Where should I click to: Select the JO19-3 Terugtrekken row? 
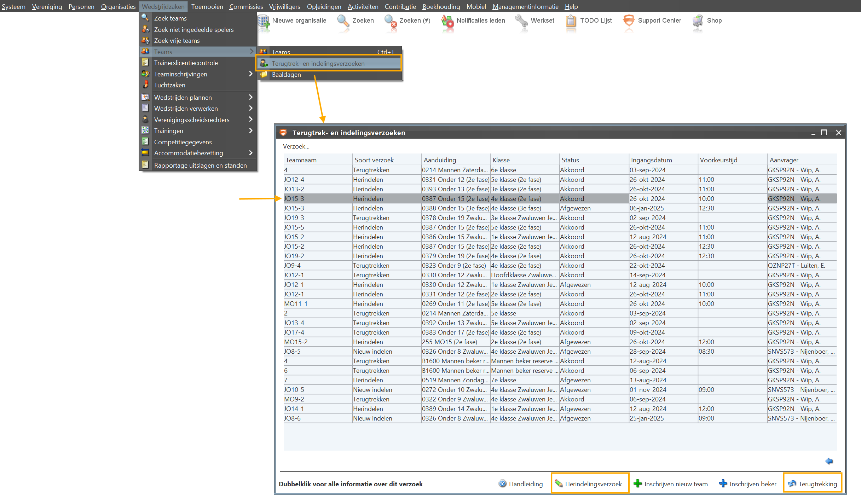click(x=371, y=218)
